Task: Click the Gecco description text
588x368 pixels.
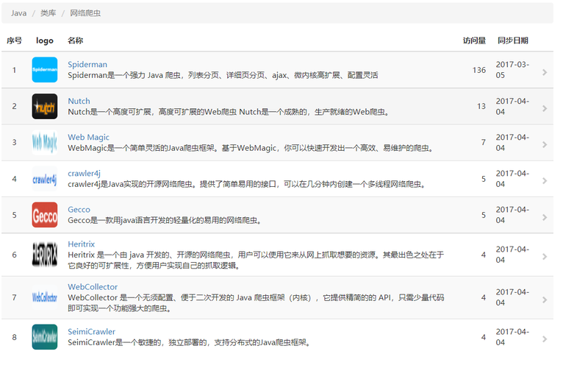Action: [x=165, y=220]
